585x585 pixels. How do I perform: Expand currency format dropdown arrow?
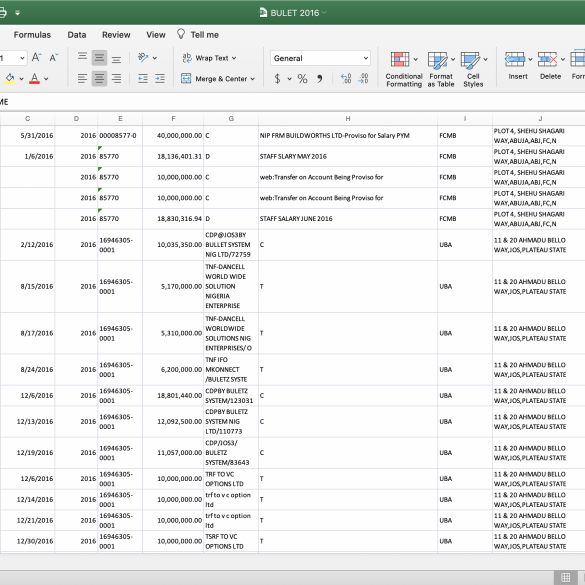coord(289,79)
